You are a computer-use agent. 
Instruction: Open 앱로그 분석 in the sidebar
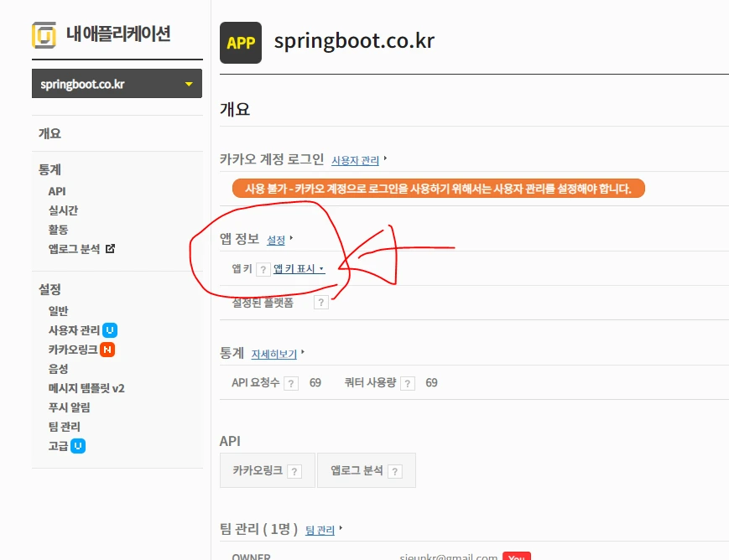tap(74, 249)
